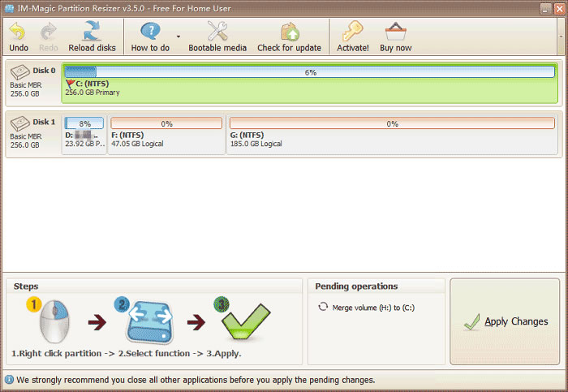
Task: Click the Check for update toolbar label
Action: pos(290,48)
